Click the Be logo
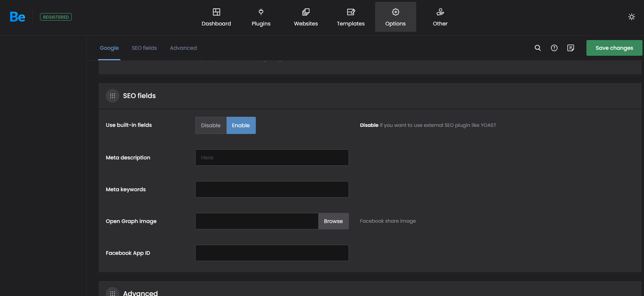This screenshot has width=644, height=296. [18, 17]
